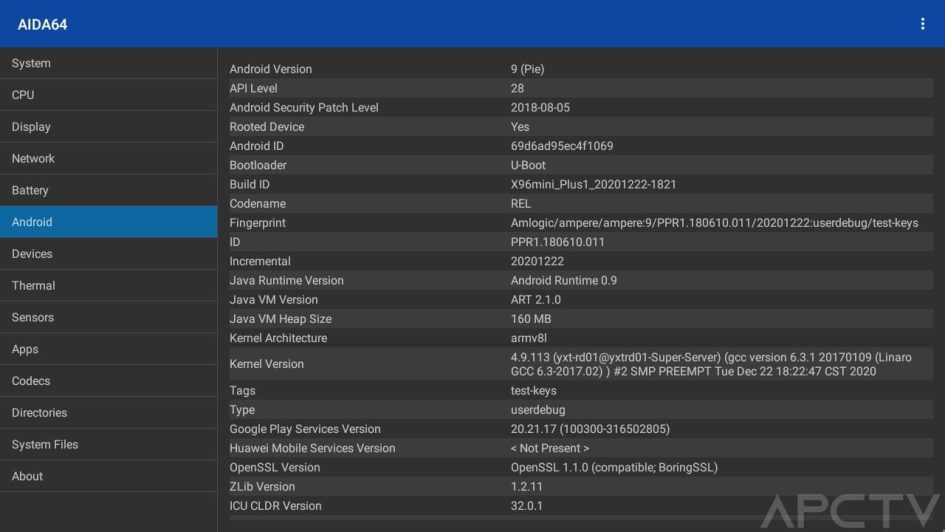Click the value 20.21.17 (100300-316502805)
The image size is (945, 532).
click(590, 430)
